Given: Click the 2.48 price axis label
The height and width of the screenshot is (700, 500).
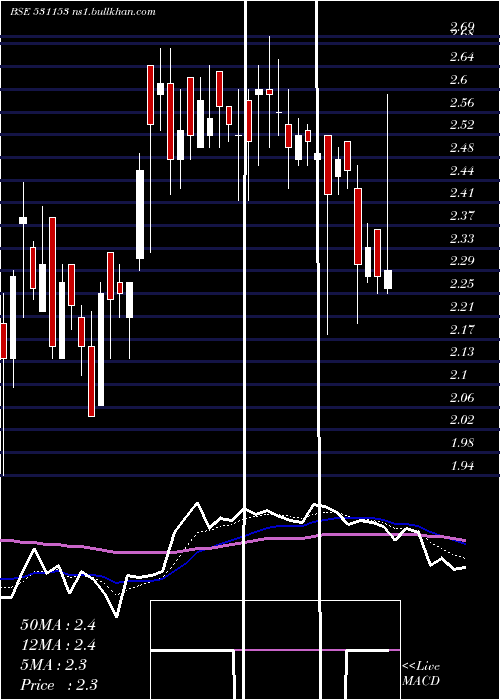Looking at the screenshot, I should click(x=461, y=148).
